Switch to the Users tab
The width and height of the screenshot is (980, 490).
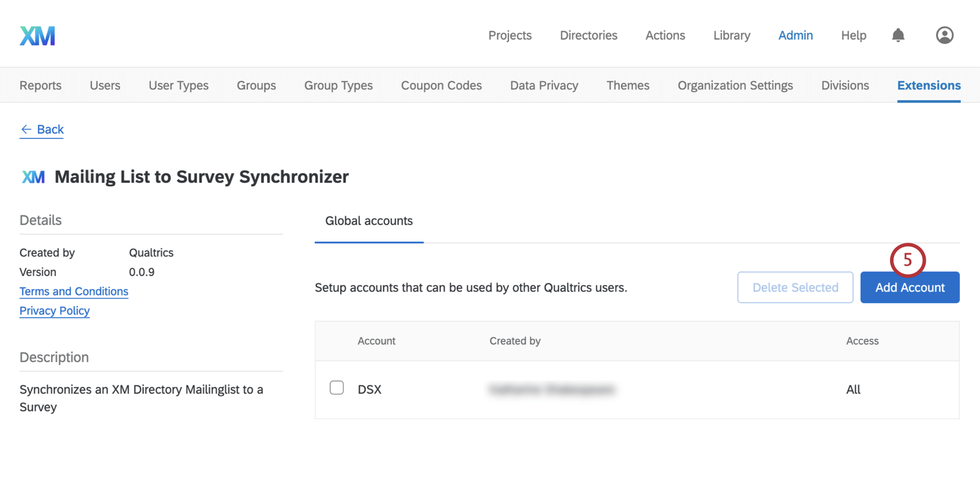click(x=105, y=85)
